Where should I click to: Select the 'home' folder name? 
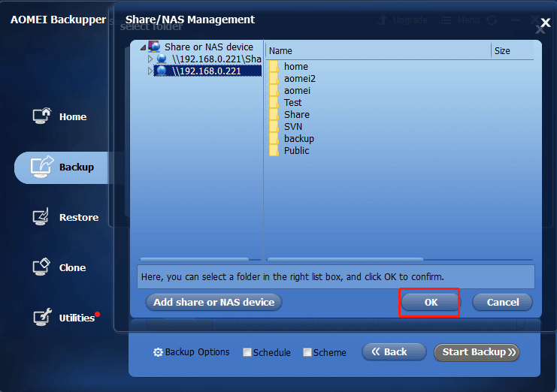[296, 67]
